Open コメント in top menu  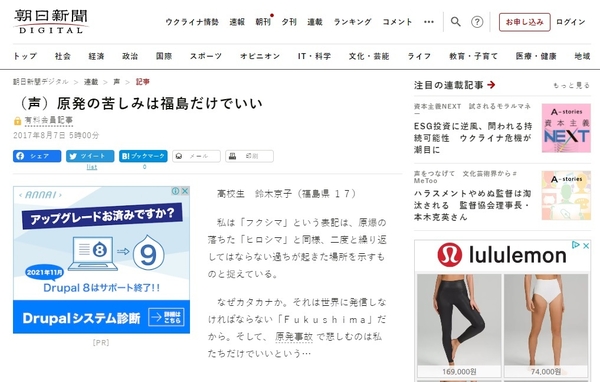pos(397,22)
